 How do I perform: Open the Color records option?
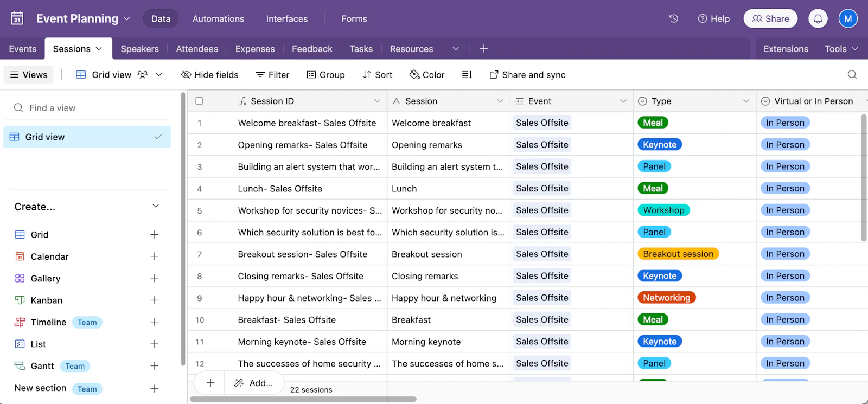(x=427, y=75)
